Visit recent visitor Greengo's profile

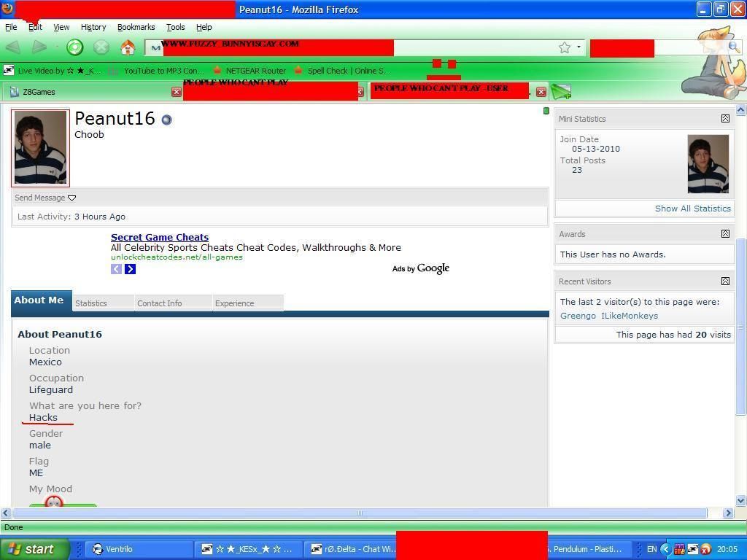[578, 316]
